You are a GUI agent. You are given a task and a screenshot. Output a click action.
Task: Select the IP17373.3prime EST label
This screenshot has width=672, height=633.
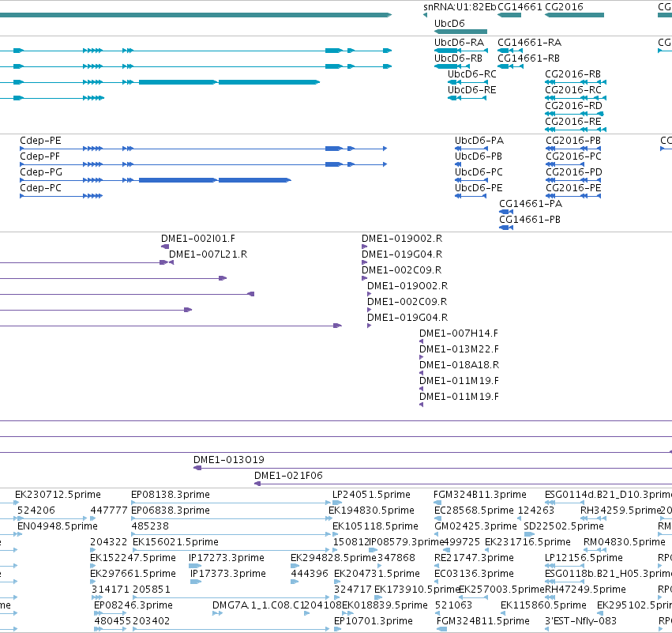point(228,575)
